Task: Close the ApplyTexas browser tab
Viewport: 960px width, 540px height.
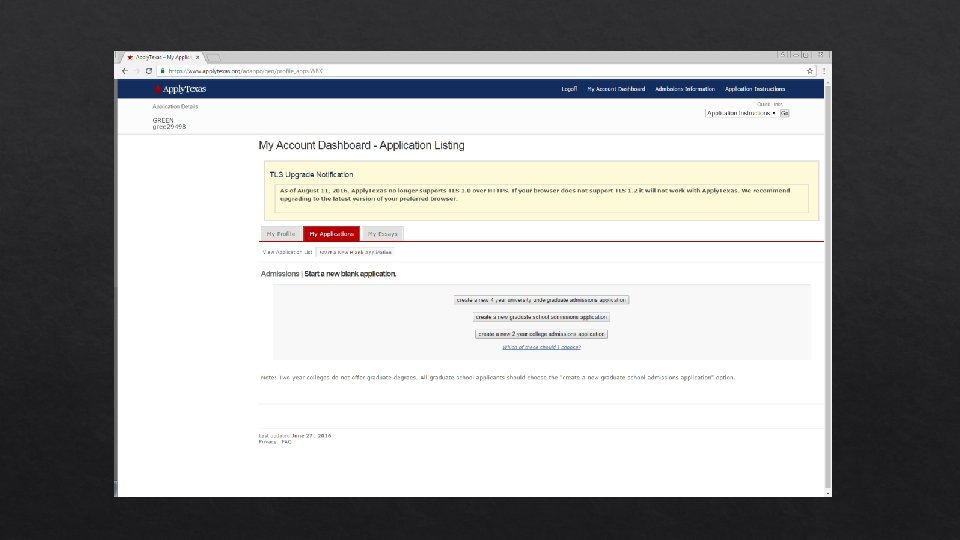Action: click(x=198, y=58)
